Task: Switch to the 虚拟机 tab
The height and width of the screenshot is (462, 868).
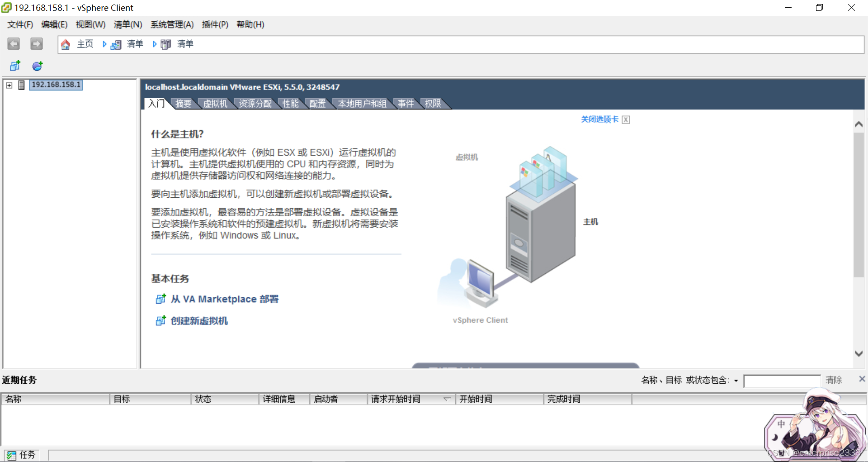Action: (x=215, y=104)
